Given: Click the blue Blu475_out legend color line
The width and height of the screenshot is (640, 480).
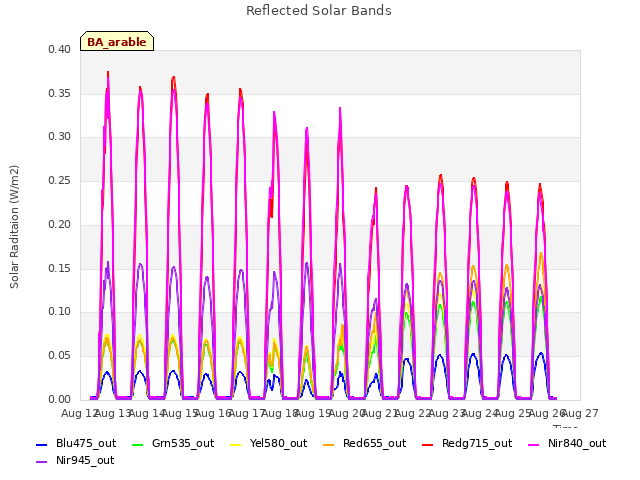Looking at the screenshot, I should (x=42, y=444).
